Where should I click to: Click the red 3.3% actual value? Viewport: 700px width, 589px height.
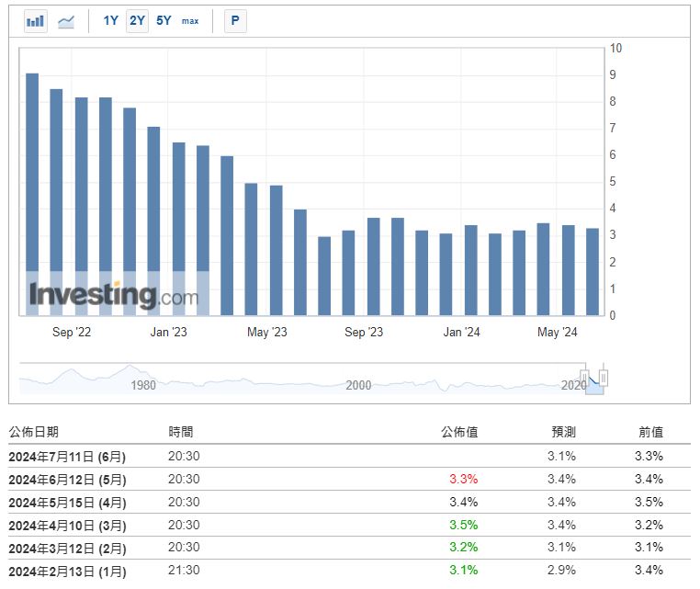pyautogui.click(x=464, y=479)
